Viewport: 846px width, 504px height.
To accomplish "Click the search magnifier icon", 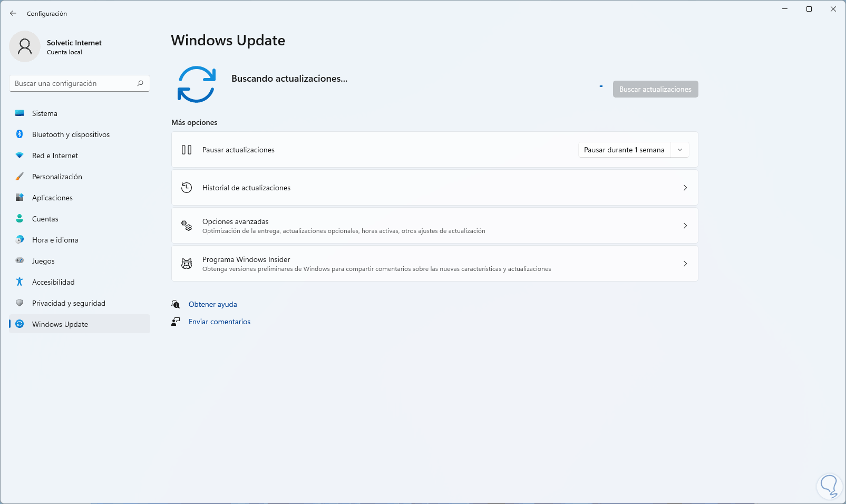I will [x=140, y=83].
